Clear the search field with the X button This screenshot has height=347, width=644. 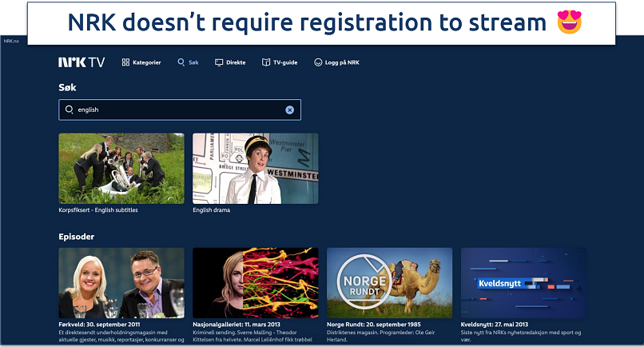tap(289, 110)
